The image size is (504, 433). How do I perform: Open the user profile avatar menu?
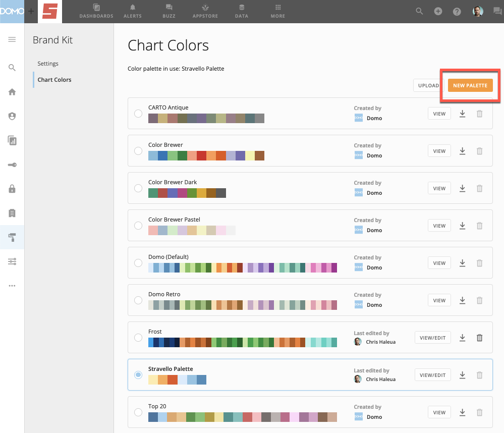click(x=478, y=11)
